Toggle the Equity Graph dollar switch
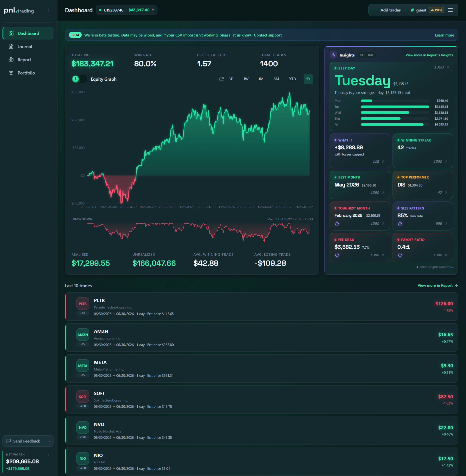This screenshot has width=466, height=476. coord(79,79)
